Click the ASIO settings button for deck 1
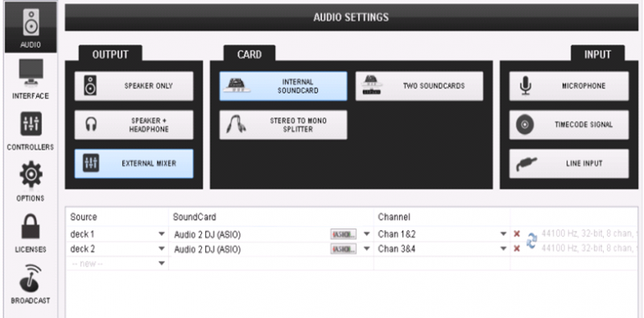This screenshot has height=318, width=644. 344,234
